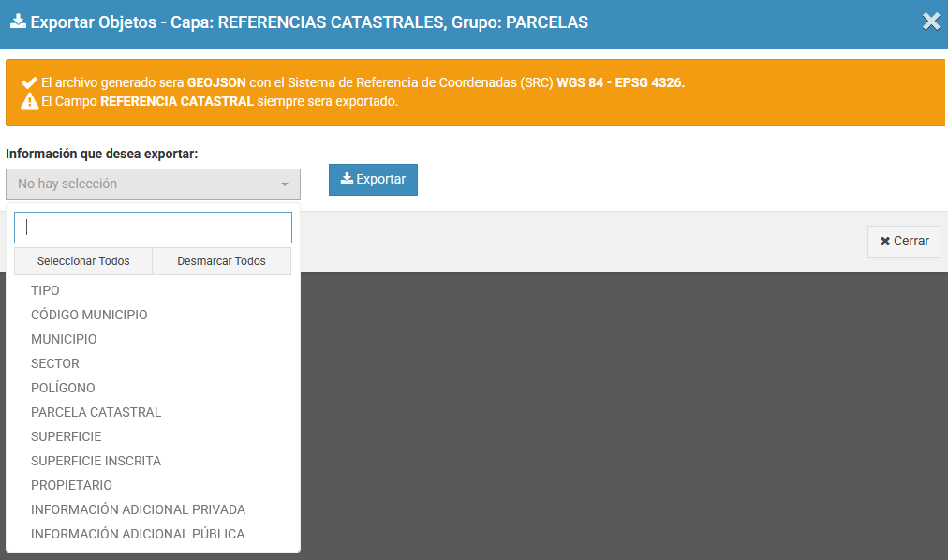Screen dimensions: 948x560
Task: Click the download icon in the dialog title
Action: coord(18,22)
